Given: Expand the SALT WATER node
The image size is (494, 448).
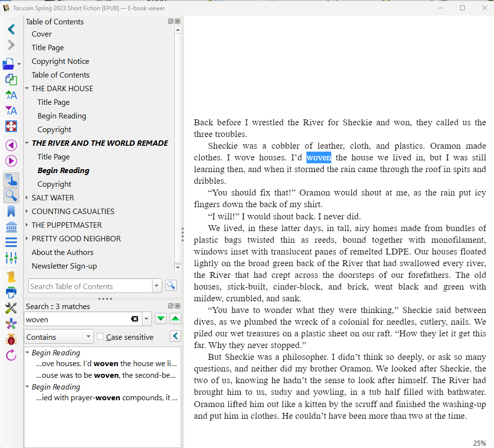Looking at the screenshot, I should pos(27,197).
